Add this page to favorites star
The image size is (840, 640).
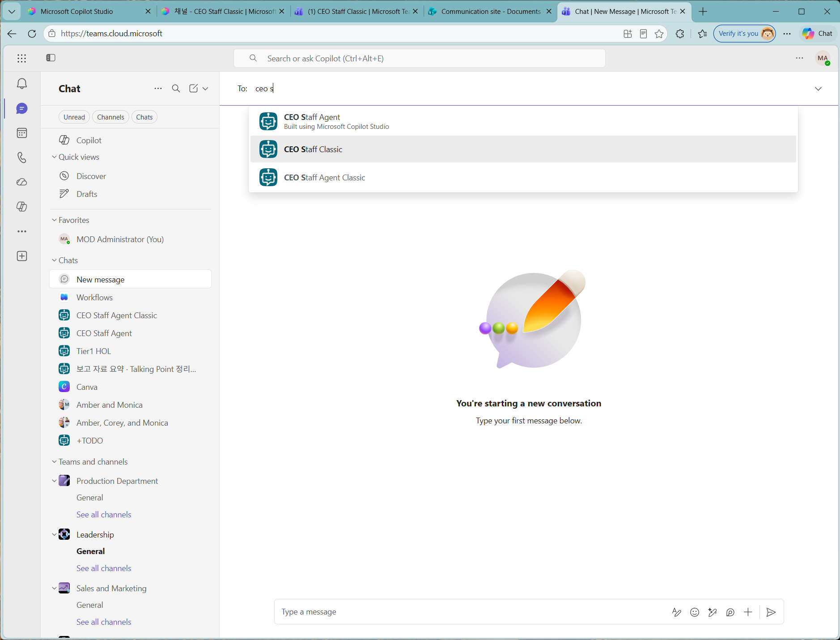659,34
